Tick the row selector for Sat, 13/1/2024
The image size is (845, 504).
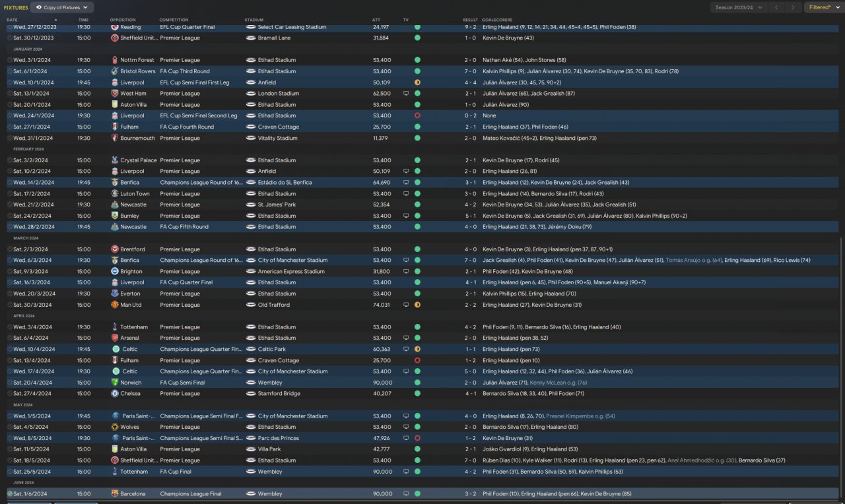point(9,94)
